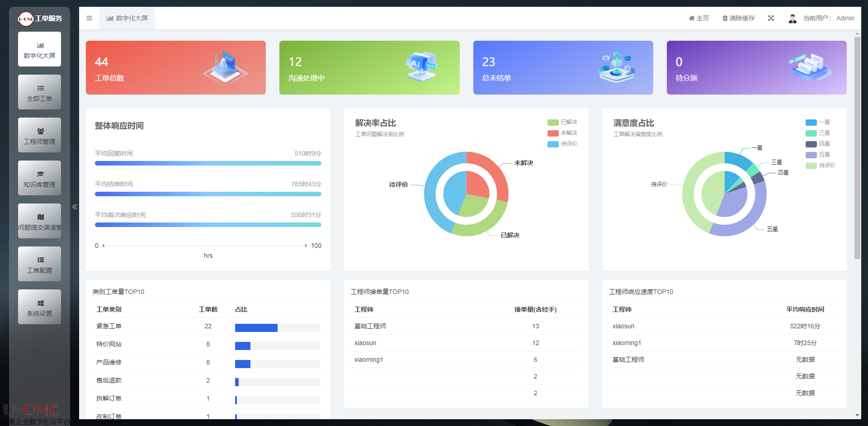Click the 平均回复时间 progress bar
The height and width of the screenshot is (426, 868).
coord(208,163)
